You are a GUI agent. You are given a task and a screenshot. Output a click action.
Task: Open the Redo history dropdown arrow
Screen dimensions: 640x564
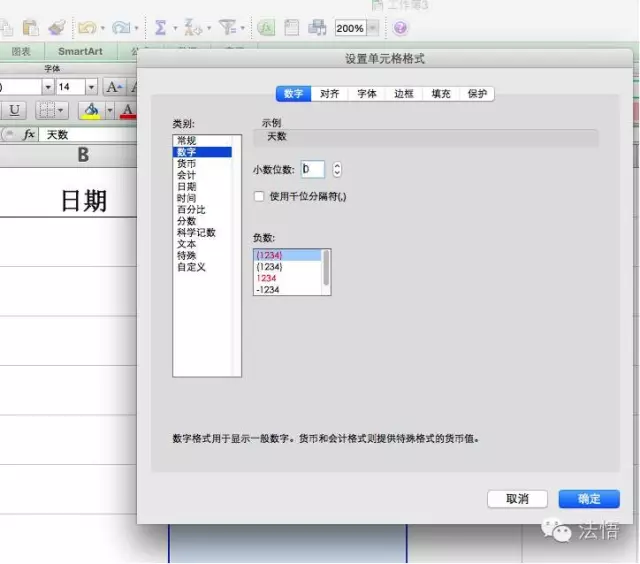[136, 28]
